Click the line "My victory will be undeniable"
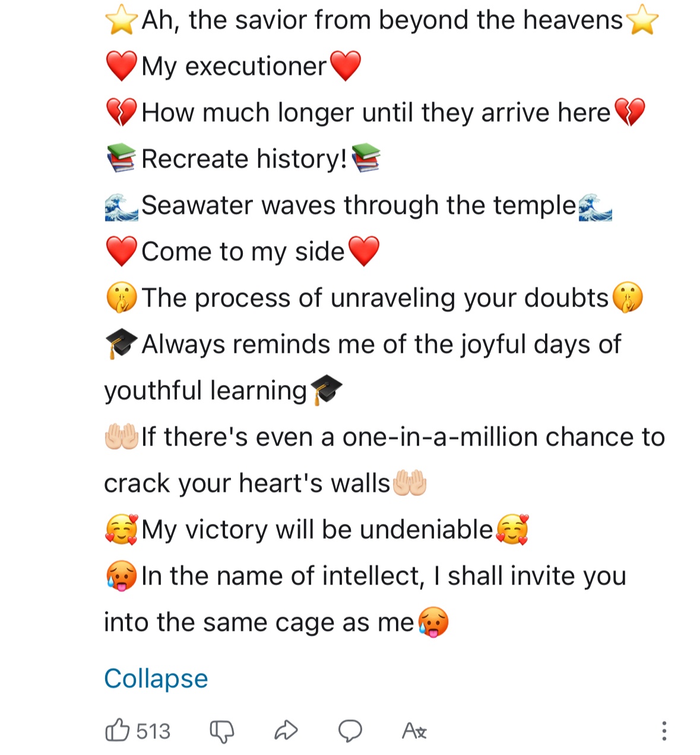This screenshot has width=700, height=755. [317, 529]
